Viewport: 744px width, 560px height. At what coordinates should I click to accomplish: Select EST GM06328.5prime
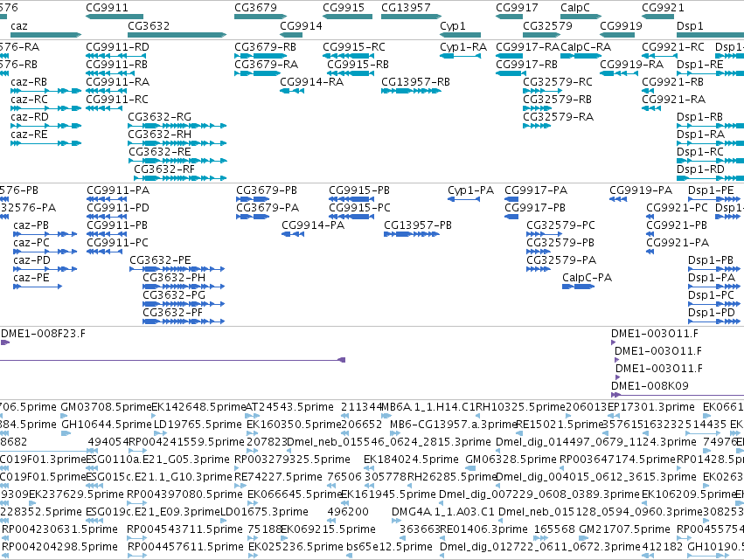pyautogui.click(x=511, y=459)
